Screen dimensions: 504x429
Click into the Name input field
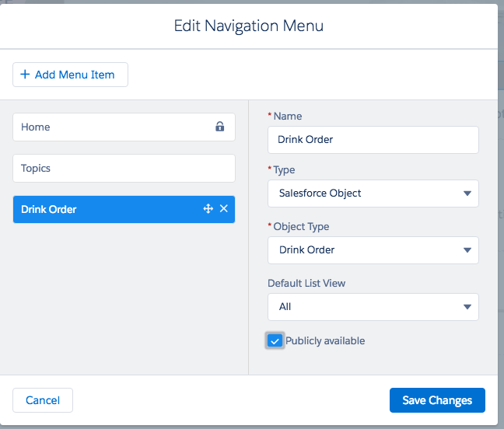(373, 140)
